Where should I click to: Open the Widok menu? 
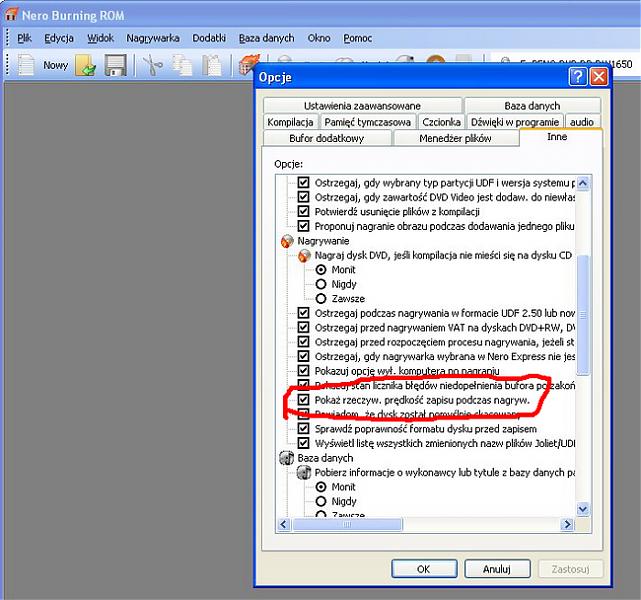[x=100, y=38]
